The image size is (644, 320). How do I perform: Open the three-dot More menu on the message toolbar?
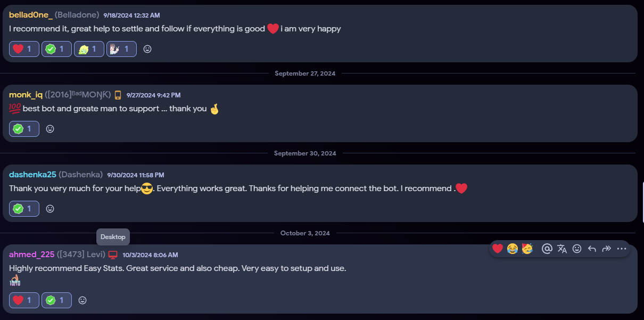click(622, 249)
